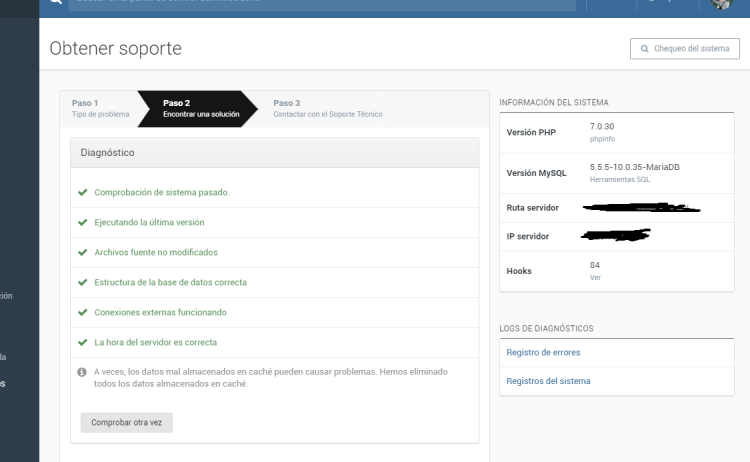Image resolution: width=750 pixels, height=462 pixels.
Task: Click checkmark beside Ejecutando la última versión
Action: click(x=83, y=222)
